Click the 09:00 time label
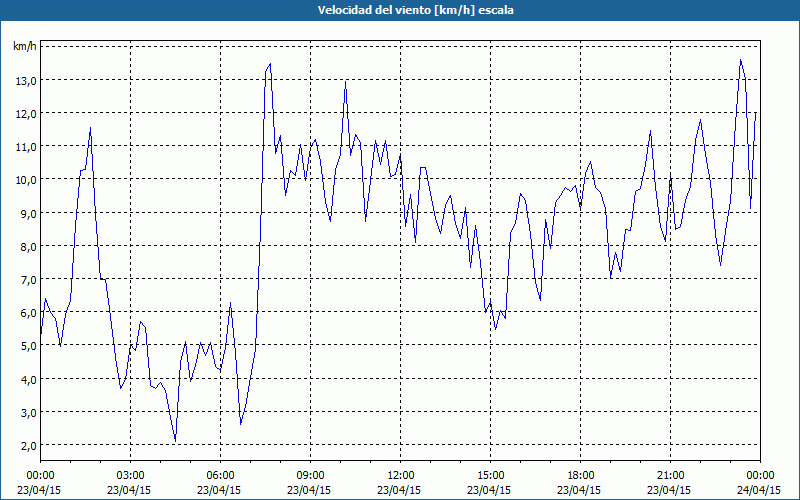Viewport: 800px width, 500px height. pos(310,476)
